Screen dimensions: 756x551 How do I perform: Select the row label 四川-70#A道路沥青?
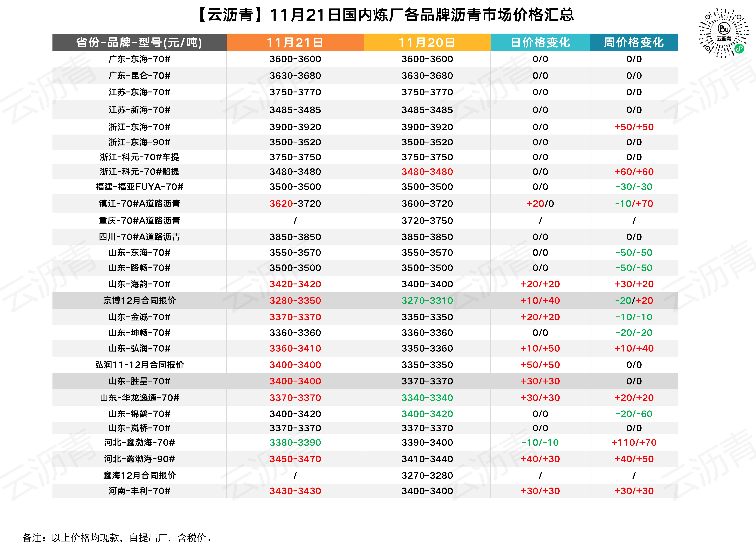pyautogui.click(x=139, y=237)
